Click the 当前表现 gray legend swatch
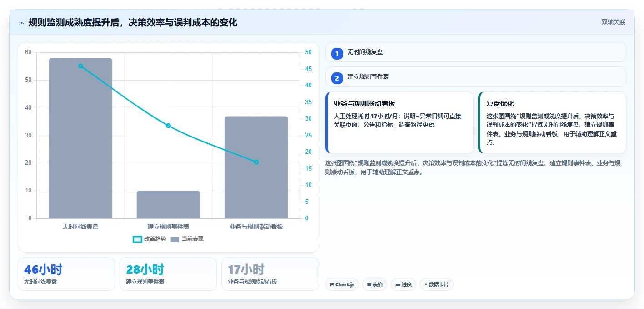 click(175, 239)
